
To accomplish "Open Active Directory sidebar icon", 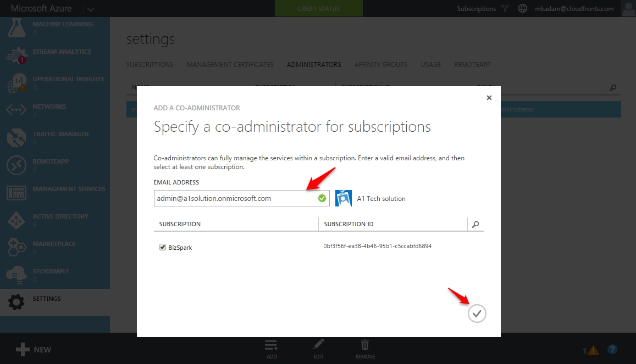I will [16, 220].
